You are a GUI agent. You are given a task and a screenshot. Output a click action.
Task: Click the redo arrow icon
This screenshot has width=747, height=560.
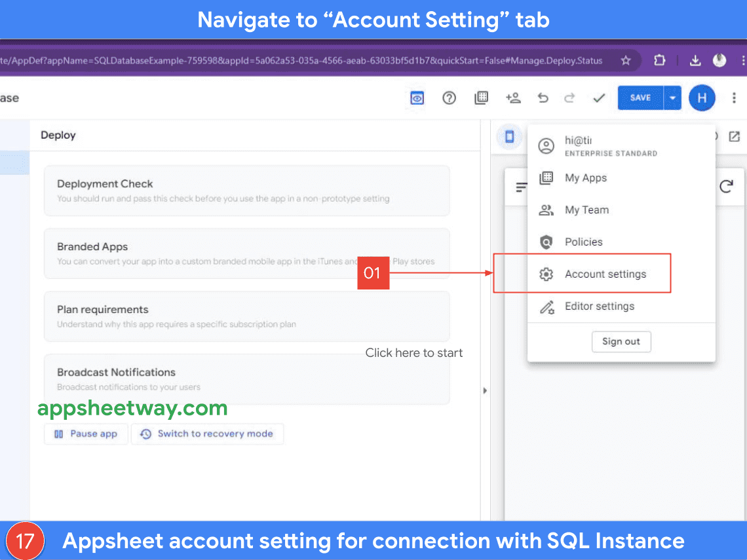(569, 98)
